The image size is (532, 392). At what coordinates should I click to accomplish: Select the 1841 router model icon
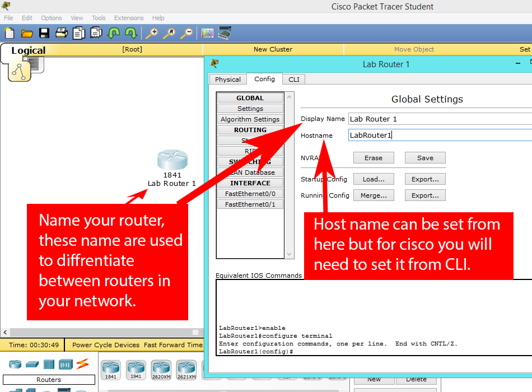[110, 368]
